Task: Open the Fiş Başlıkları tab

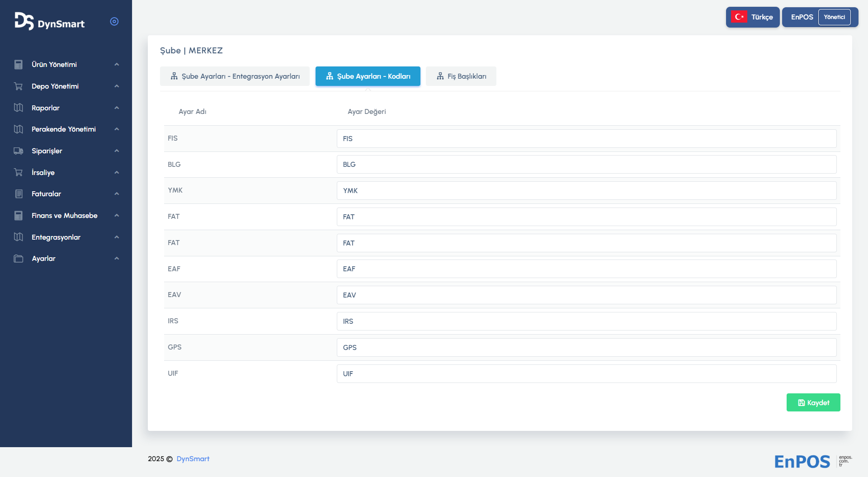Action: click(x=461, y=76)
